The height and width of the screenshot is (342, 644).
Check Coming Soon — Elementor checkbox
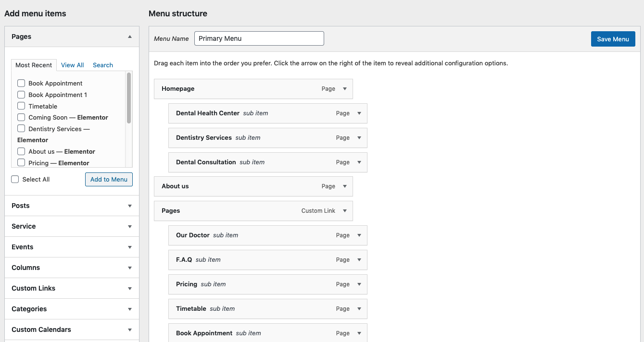click(x=21, y=117)
